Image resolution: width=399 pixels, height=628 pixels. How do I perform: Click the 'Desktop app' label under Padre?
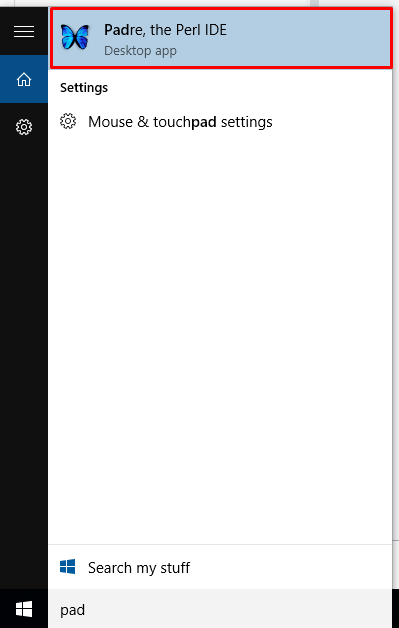[140, 51]
